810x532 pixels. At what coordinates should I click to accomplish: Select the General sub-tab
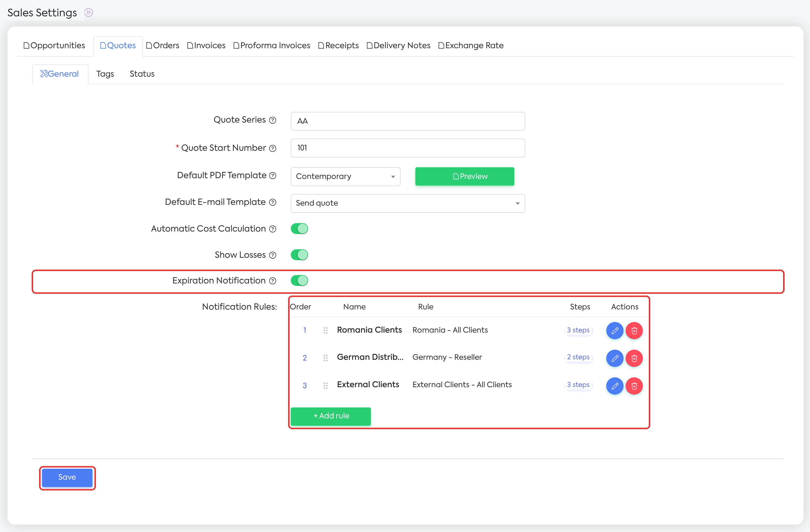60,74
